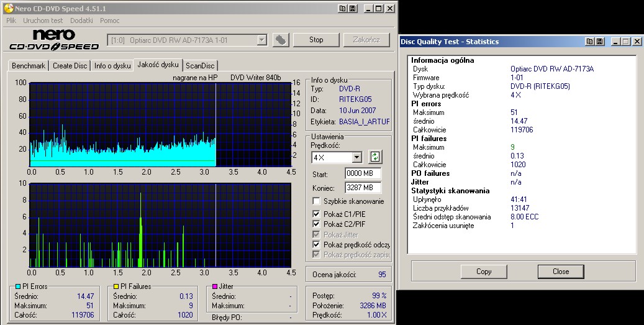Screen dimensions: 644x325
Task: Click the disc ID RITEKG05
Action: [355, 99]
